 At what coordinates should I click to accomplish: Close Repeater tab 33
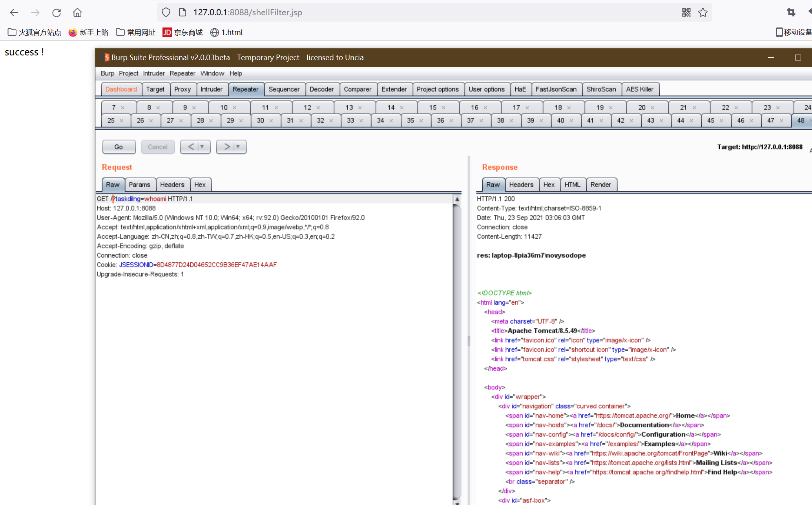361,121
